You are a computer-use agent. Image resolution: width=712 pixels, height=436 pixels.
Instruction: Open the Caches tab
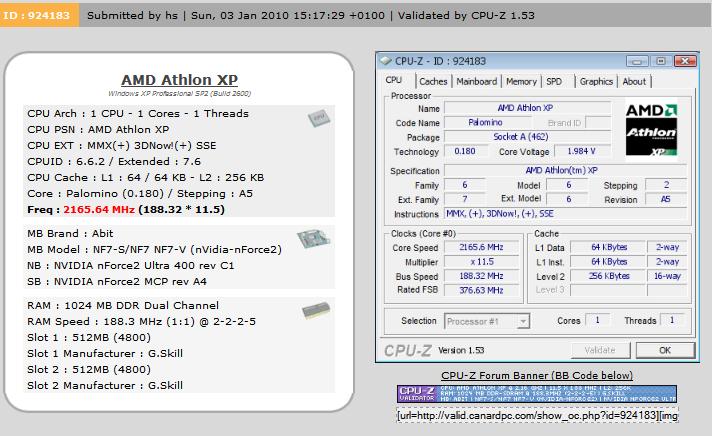(x=433, y=81)
